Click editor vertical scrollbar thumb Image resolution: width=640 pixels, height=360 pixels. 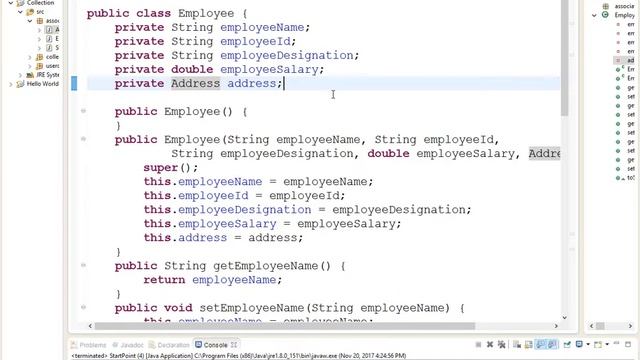coord(564,57)
